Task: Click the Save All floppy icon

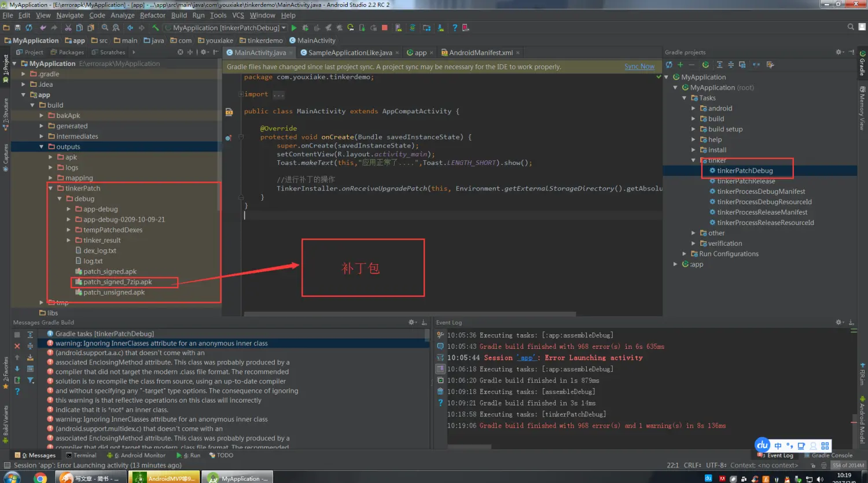Action: coord(17,28)
